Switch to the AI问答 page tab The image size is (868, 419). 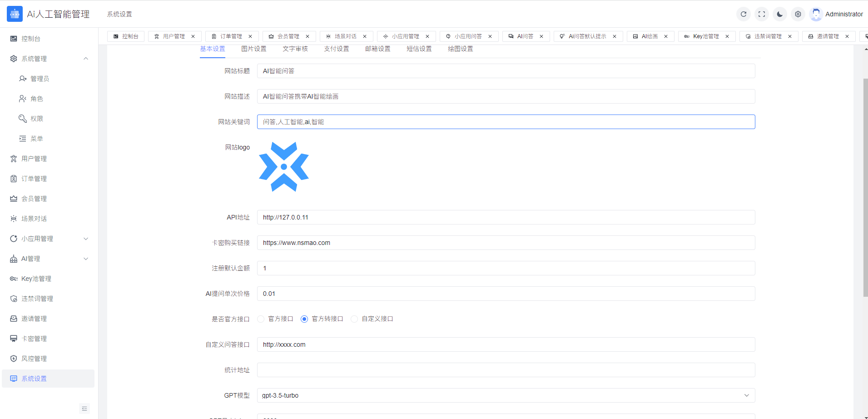(525, 36)
